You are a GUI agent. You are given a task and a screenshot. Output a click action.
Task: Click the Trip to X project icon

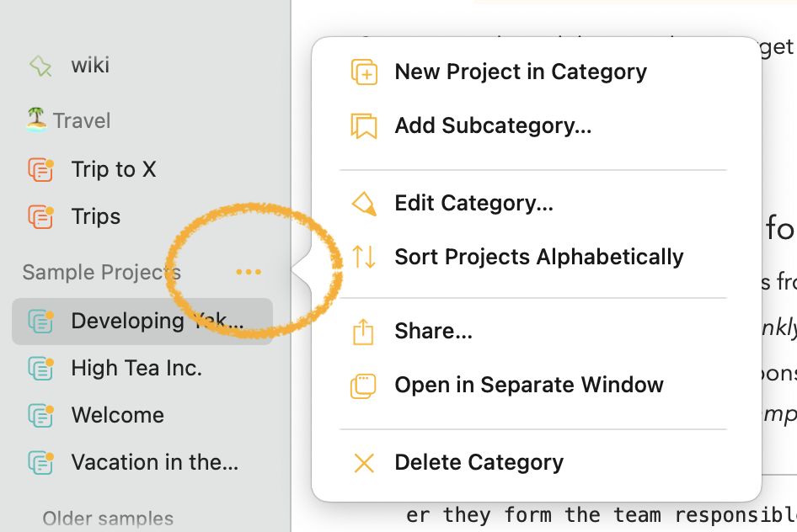click(x=40, y=169)
